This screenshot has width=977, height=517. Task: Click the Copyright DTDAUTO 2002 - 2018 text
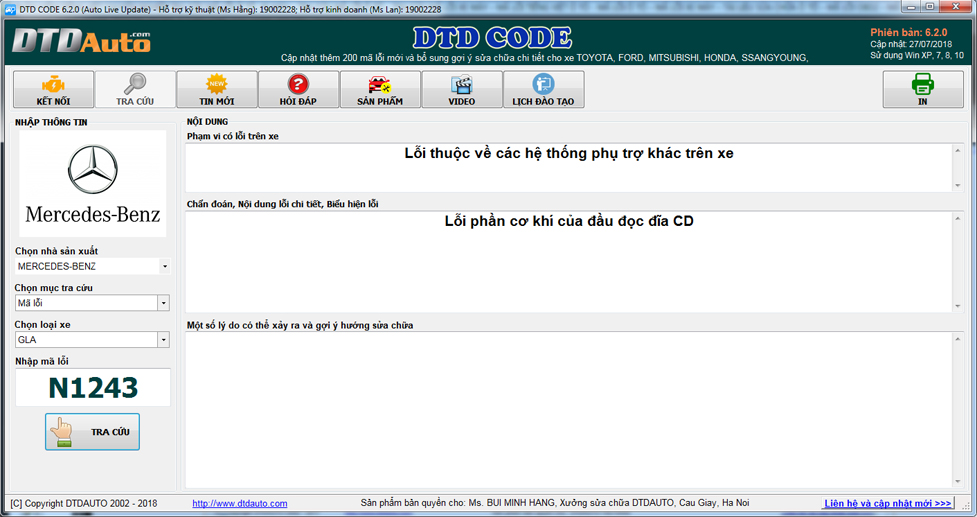coord(84,503)
